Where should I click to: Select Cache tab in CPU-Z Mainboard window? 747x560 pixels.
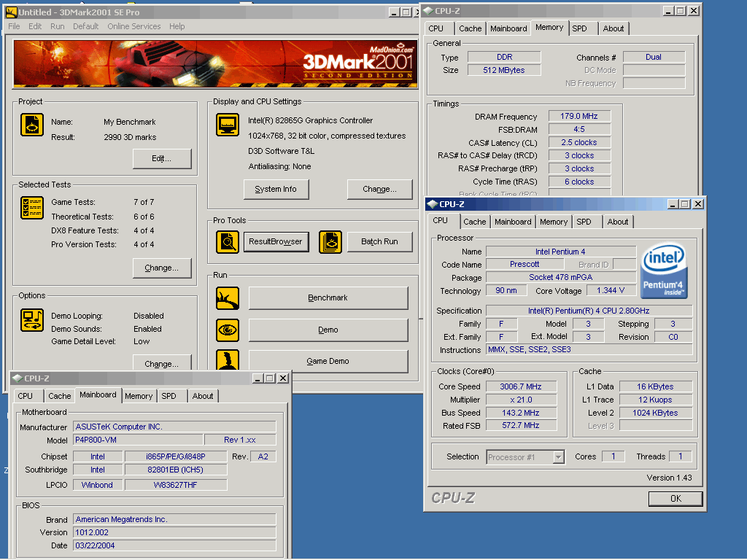point(60,396)
